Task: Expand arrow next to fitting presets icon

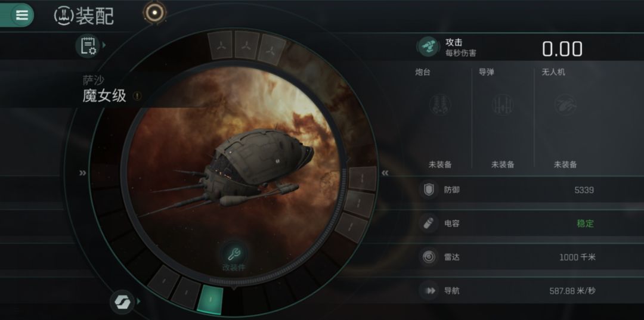Action: click(x=104, y=45)
